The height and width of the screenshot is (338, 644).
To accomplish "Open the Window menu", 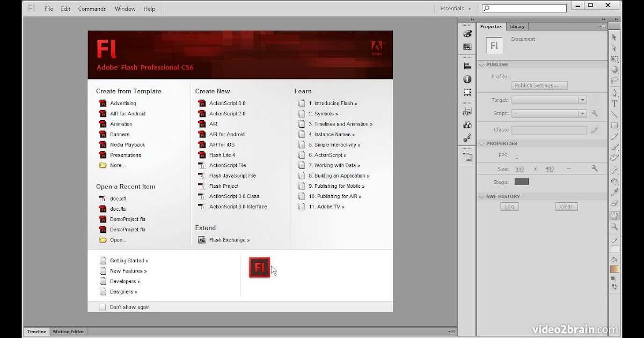I will pyautogui.click(x=125, y=9).
